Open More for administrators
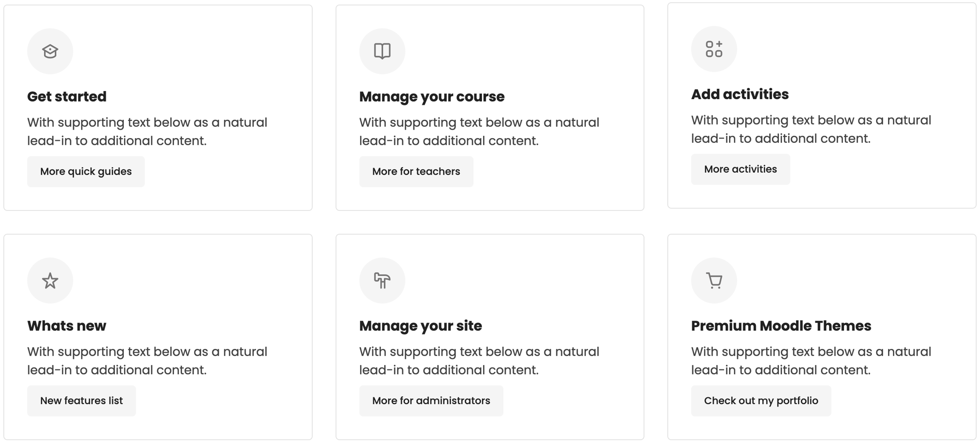The width and height of the screenshot is (980, 447). [431, 401]
